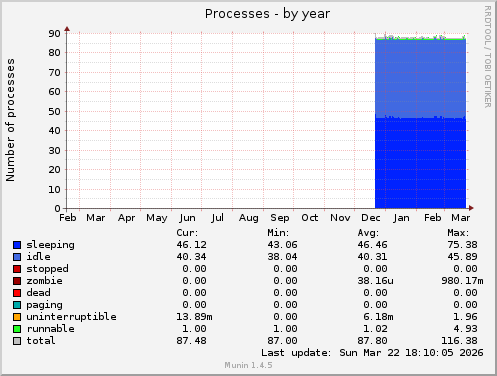The height and width of the screenshot is (376, 497).
Task: Click zombie average value 38.16u
Action: pyautogui.click(x=376, y=281)
